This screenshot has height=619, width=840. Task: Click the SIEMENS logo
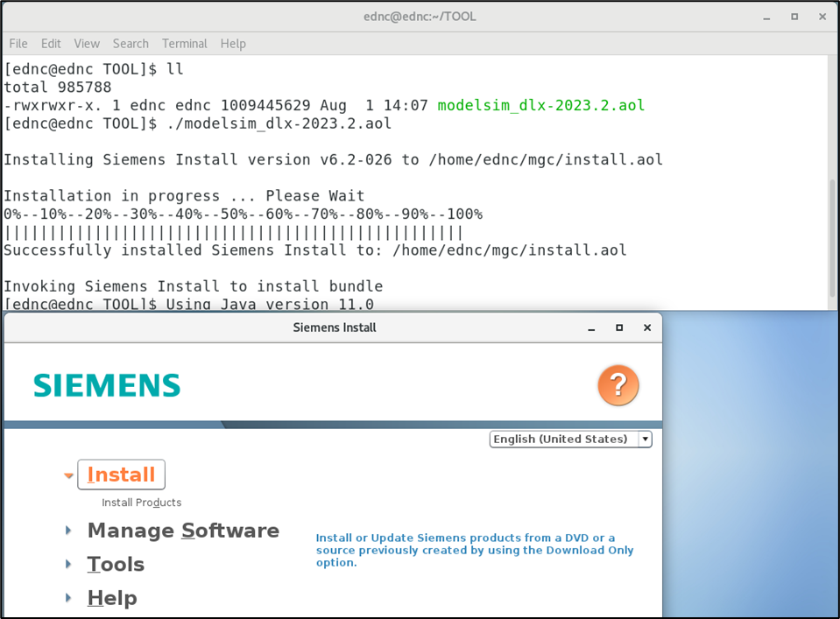[x=107, y=385]
